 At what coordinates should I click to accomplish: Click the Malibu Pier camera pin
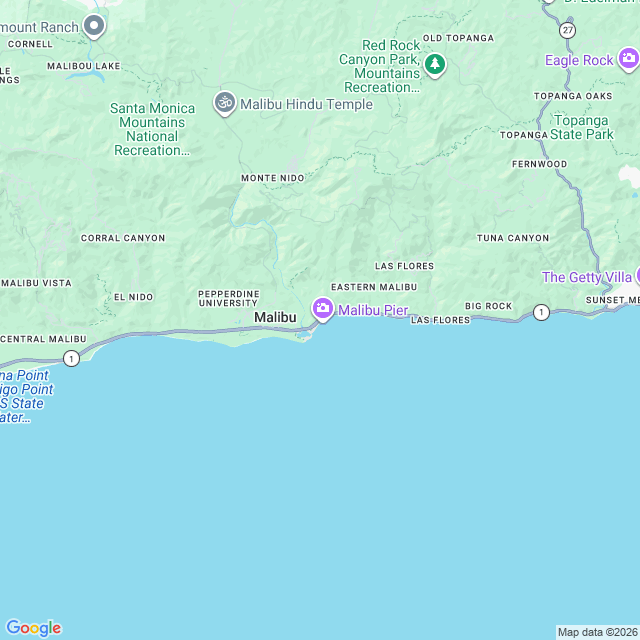tap(323, 309)
